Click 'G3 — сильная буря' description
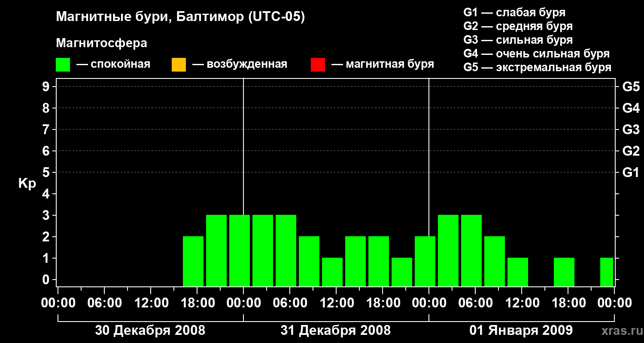 [518, 40]
